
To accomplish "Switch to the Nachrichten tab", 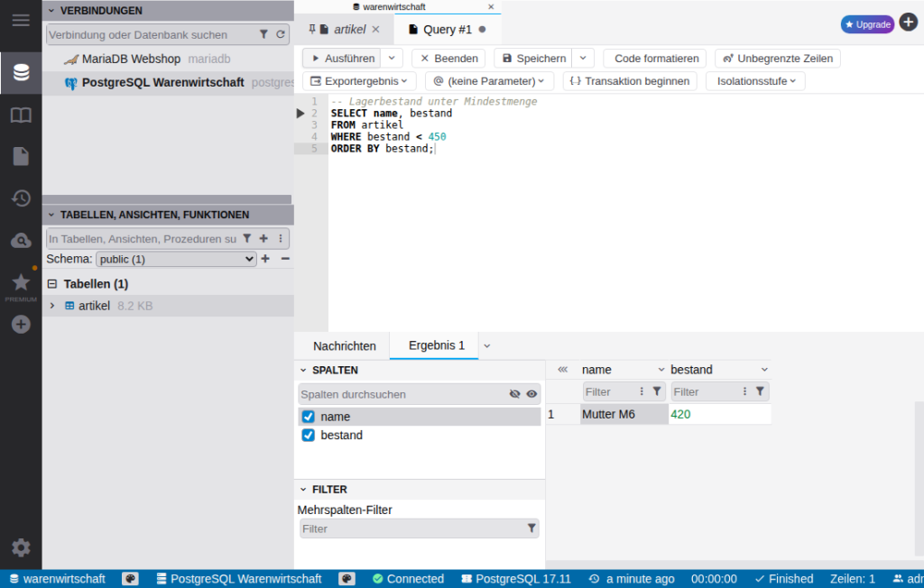I will (x=344, y=345).
